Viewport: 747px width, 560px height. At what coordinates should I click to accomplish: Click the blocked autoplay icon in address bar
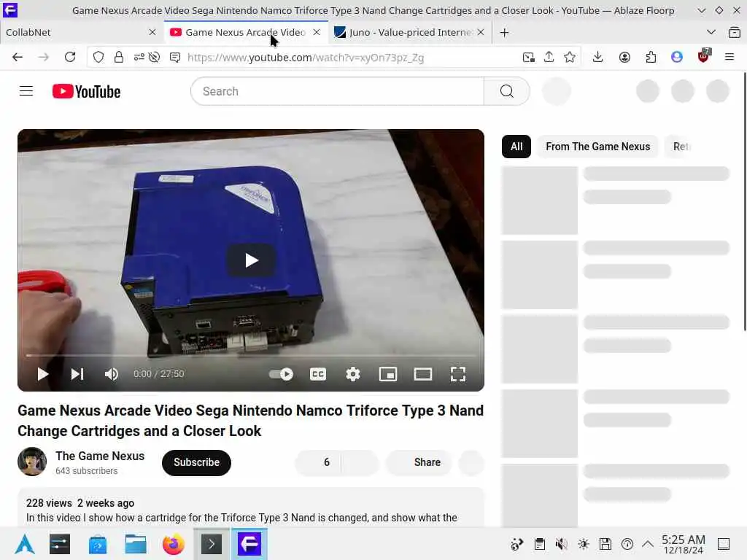(154, 57)
